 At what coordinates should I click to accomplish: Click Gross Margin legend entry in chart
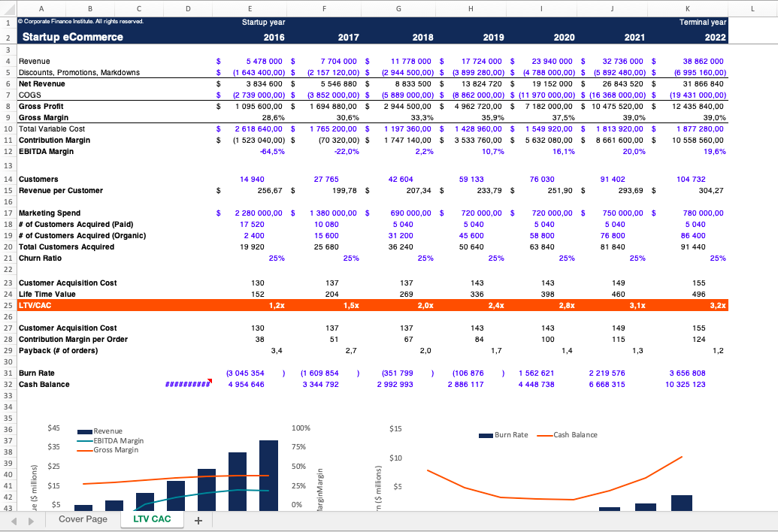pos(117,449)
